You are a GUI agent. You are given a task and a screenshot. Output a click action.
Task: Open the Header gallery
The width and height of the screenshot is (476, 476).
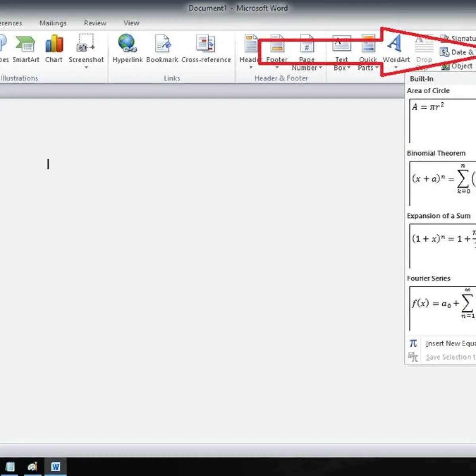point(250,52)
